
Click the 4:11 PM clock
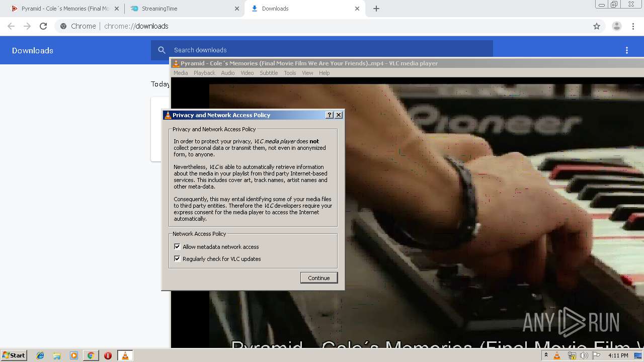click(x=618, y=355)
